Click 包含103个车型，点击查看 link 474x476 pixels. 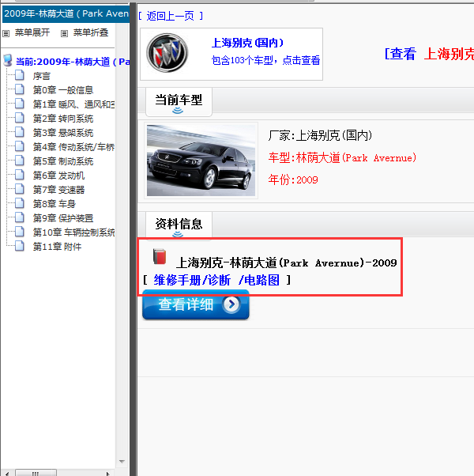point(265,60)
